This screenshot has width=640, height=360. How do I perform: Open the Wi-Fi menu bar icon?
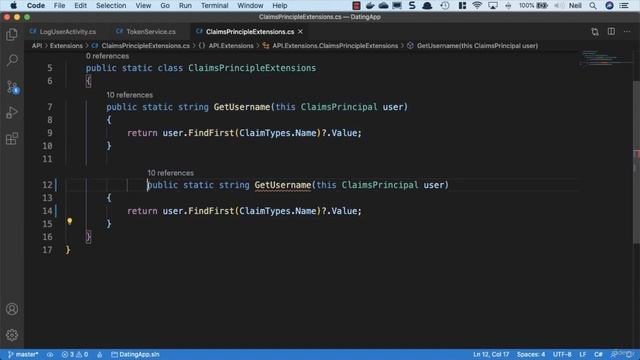coord(476,5)
